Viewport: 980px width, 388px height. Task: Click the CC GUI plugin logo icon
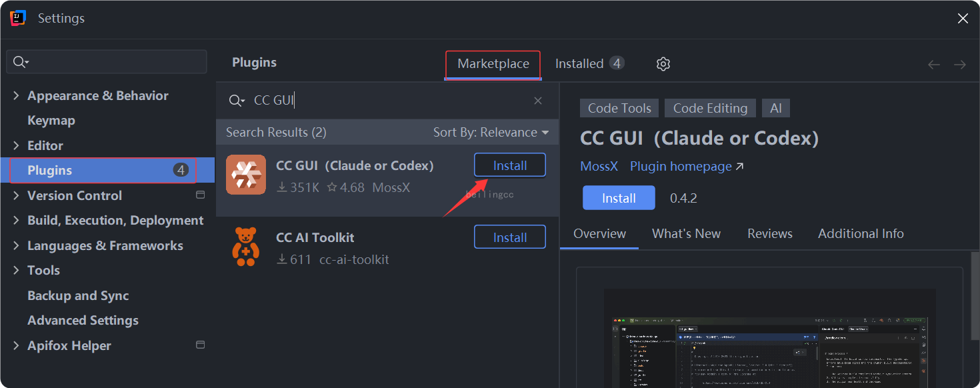point(246,175)
